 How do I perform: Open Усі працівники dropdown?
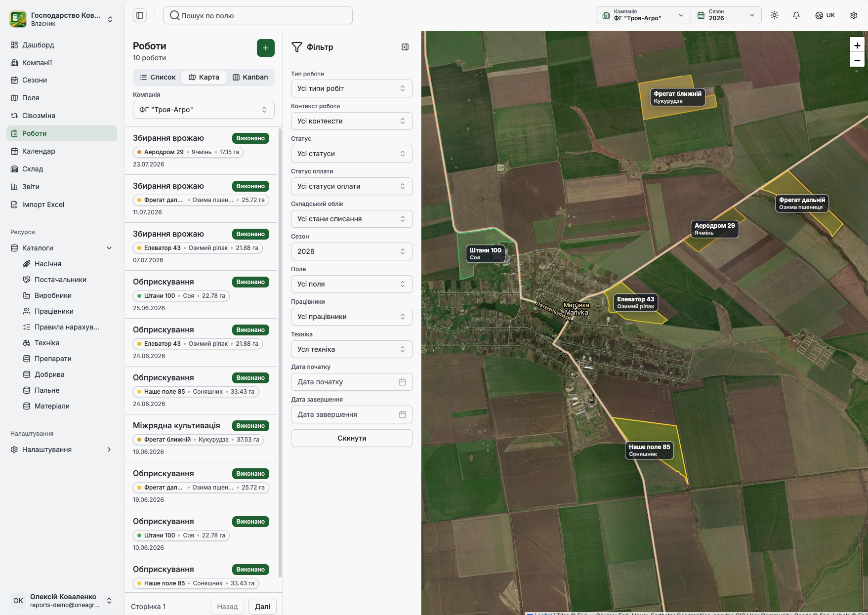point(352,317)
